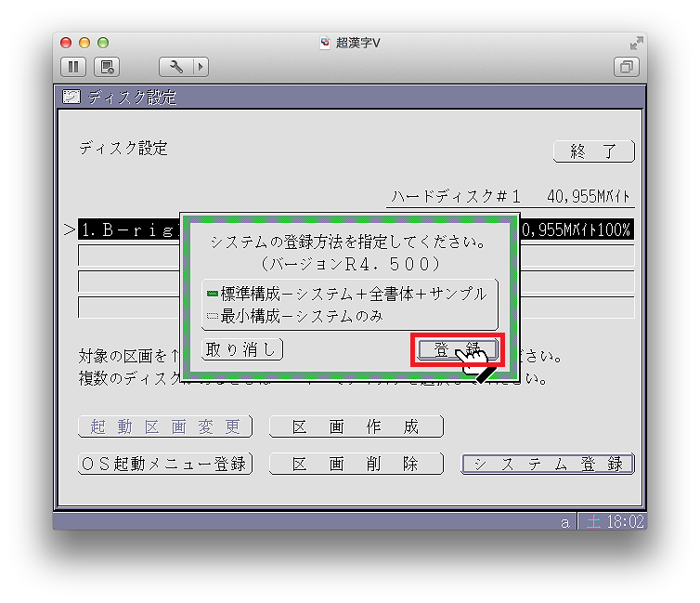The width and height of the screenshot is (700, 603).
Task: Click the unity view icon at right
Action: (627, 67)
